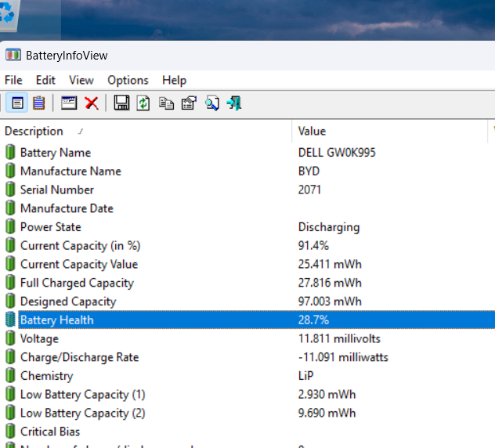
Task: Select the Critical Bias row label
Action: (x=50, y=432)
